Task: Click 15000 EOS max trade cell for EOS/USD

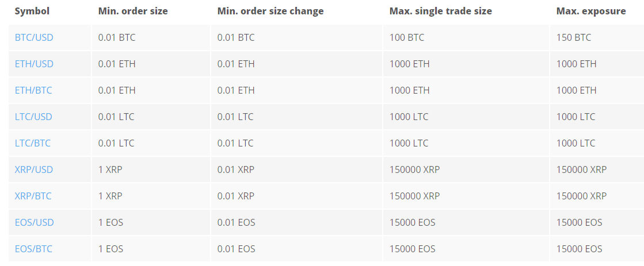Action: coord(413,222)
